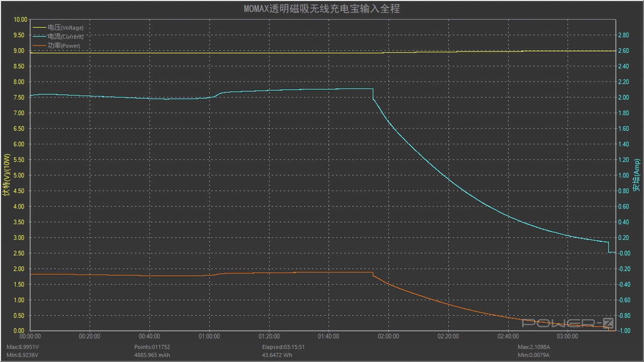Toggle the 电流(Current) legend label

[65, 36]
